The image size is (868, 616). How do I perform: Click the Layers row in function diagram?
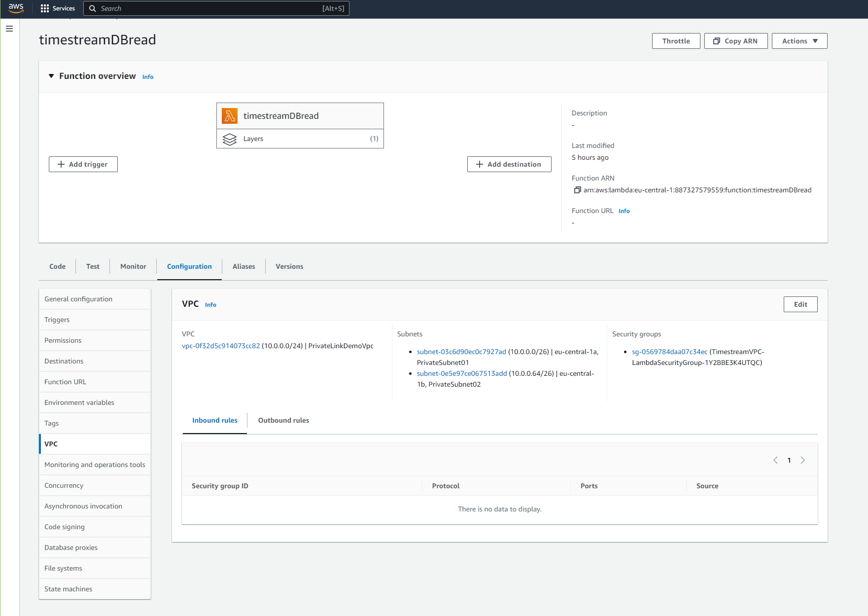pos(300,139)
